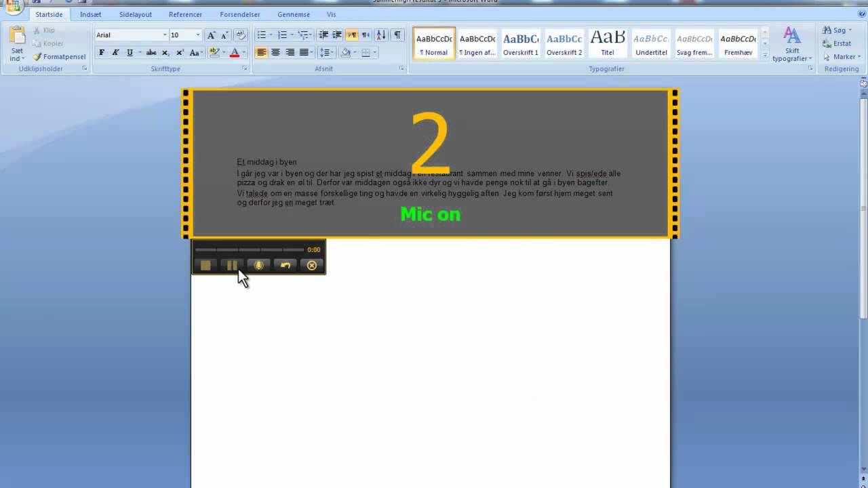Image resolution: width=868 pixels, height=488 pixels.
Task: Apply red font color
Action: pyautogui.click(x=235, y=52)
